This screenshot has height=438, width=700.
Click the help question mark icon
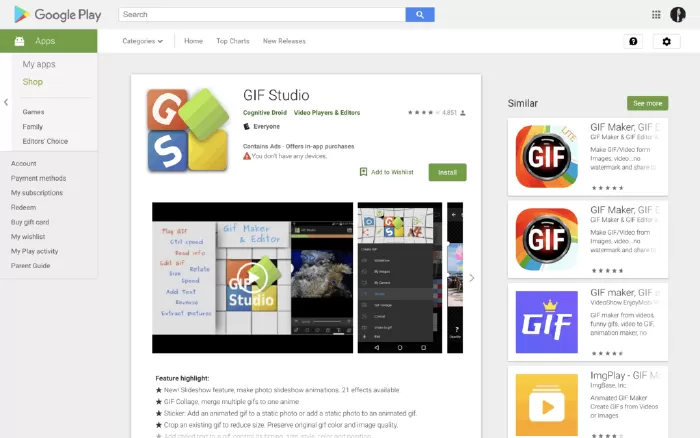click(x=633, y=42)
